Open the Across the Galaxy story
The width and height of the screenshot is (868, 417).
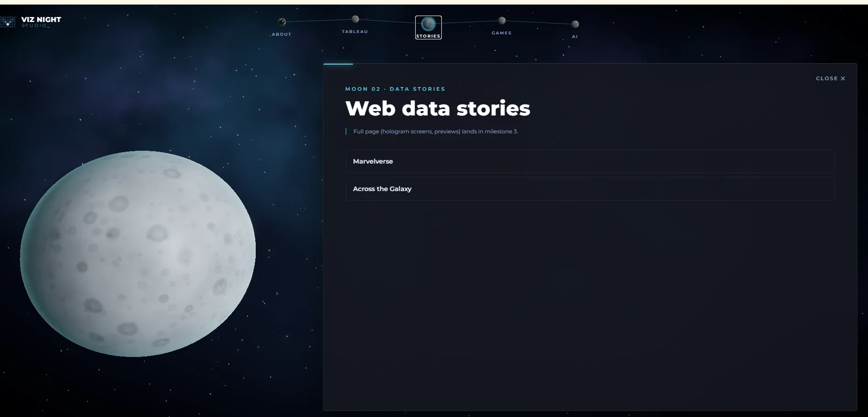tap(590, 189)
